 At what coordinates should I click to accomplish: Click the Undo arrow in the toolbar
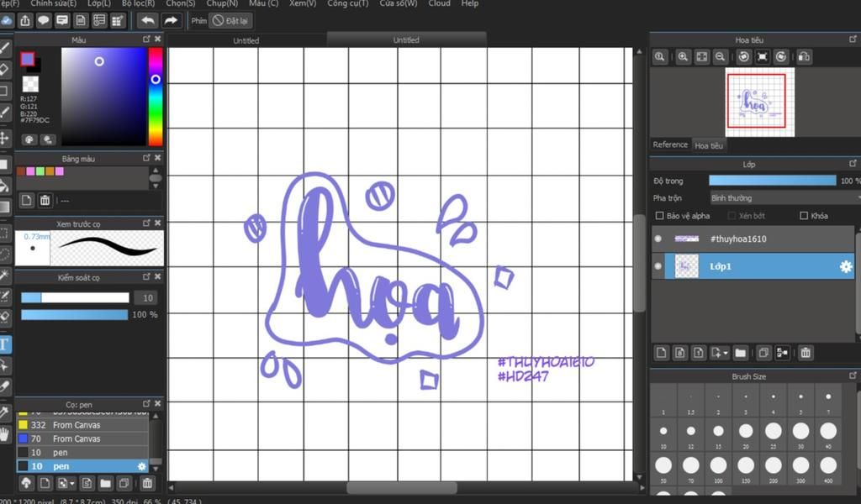click(147, 21)
